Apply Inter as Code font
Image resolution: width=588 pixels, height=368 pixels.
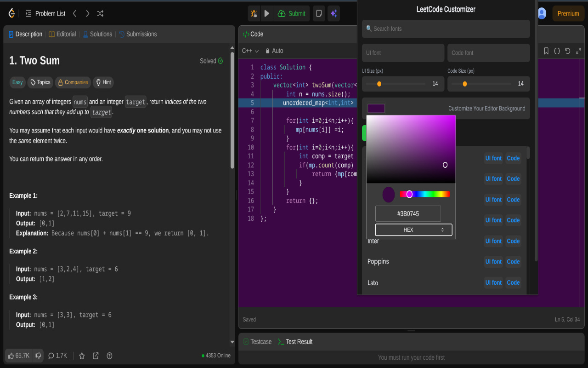coord(513,241)
